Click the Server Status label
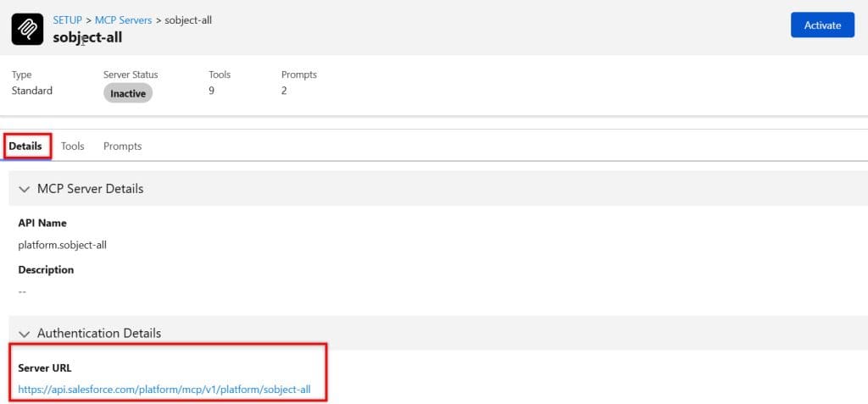 click(x=131, y=75)
